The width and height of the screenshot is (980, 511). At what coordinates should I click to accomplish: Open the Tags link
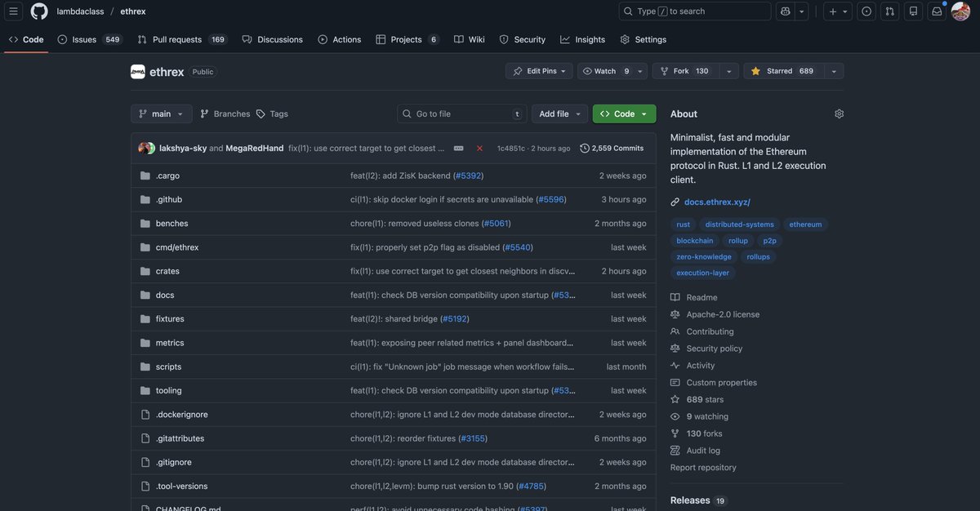click(272, 113)
